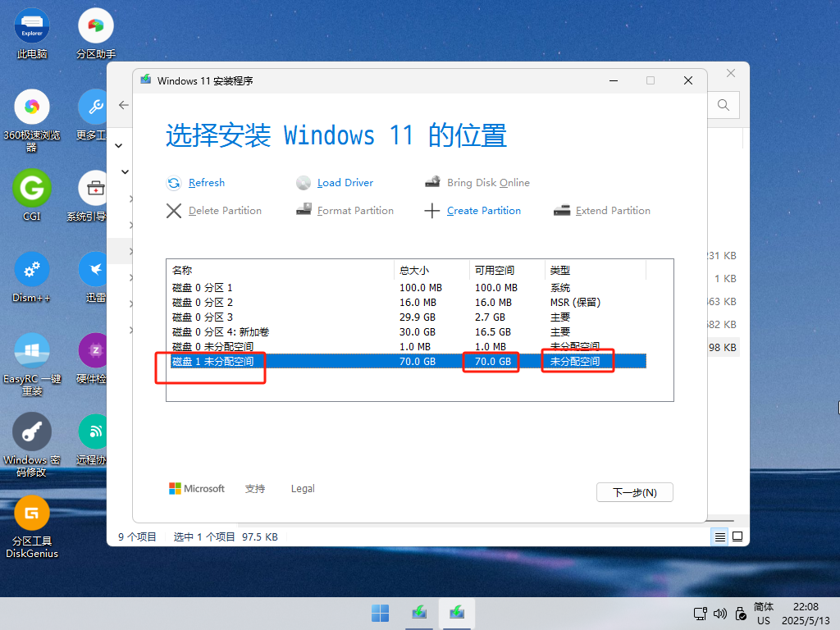Click Bring Disk Online label
The width and height of the screenshot is (840, 630).
point(488,183)
